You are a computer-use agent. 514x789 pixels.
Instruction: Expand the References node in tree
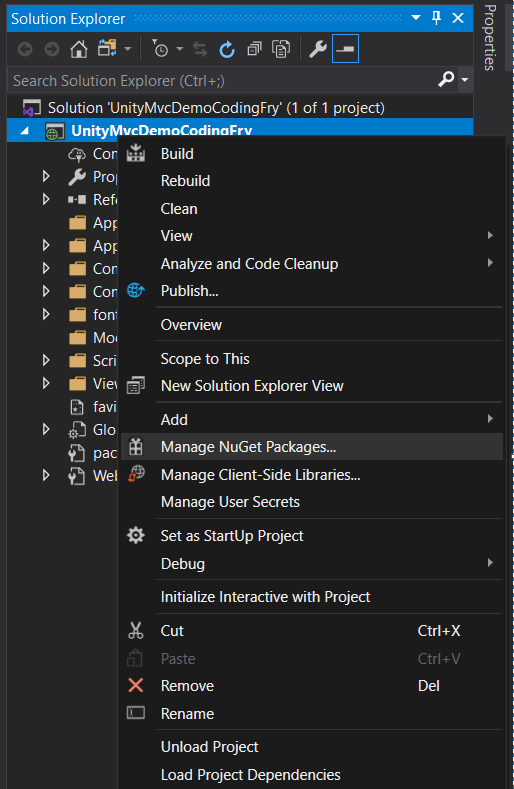46,199
